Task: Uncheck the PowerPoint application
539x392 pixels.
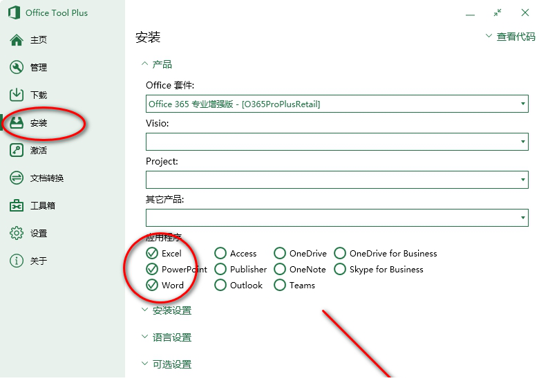Action: [152, 269]
